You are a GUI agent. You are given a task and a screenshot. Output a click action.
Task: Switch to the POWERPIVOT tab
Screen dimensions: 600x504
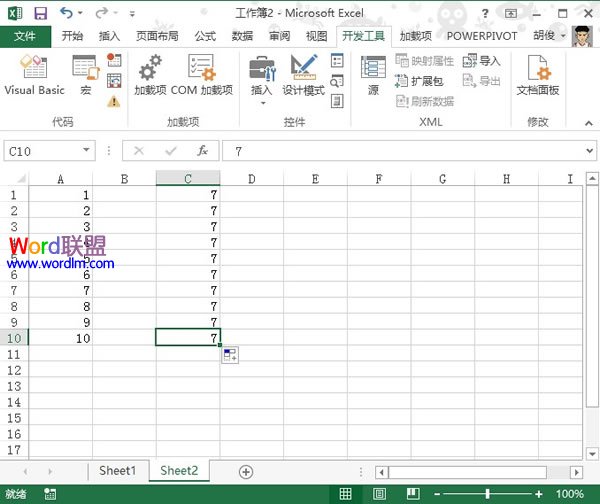tap(482, 36)
